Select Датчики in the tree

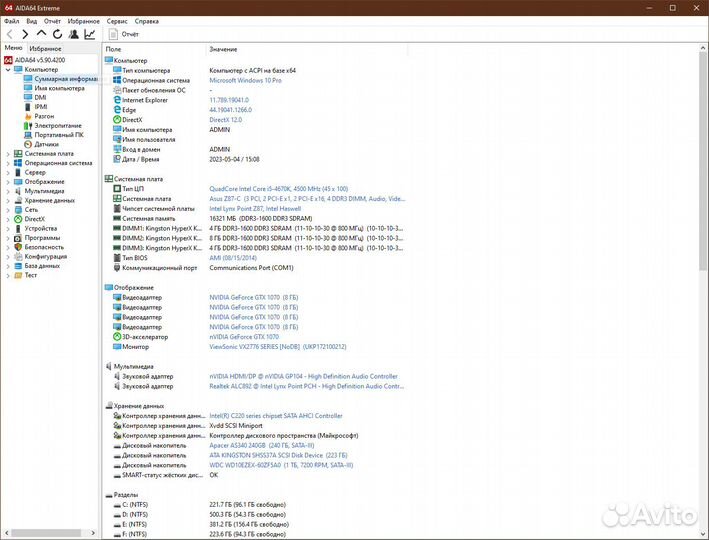click(x=46, y=144)
